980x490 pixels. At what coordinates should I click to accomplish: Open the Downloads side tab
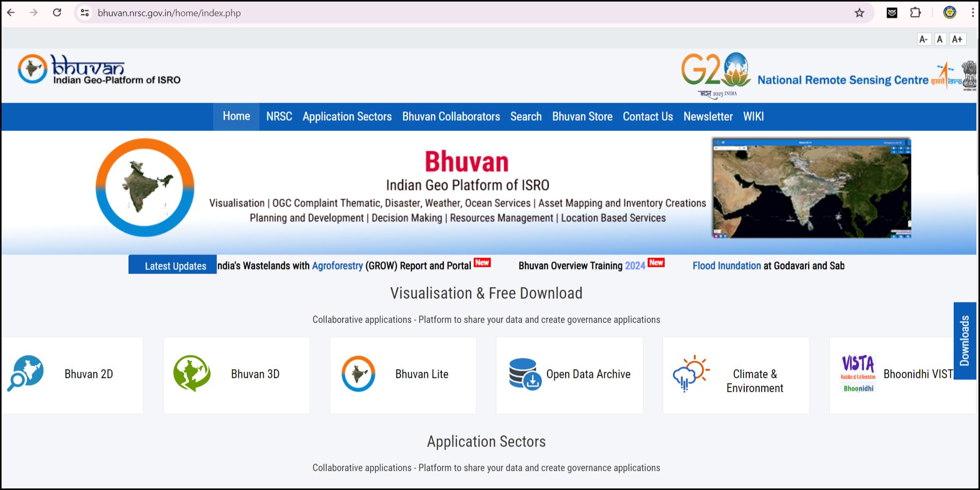[x=965, y=341]
